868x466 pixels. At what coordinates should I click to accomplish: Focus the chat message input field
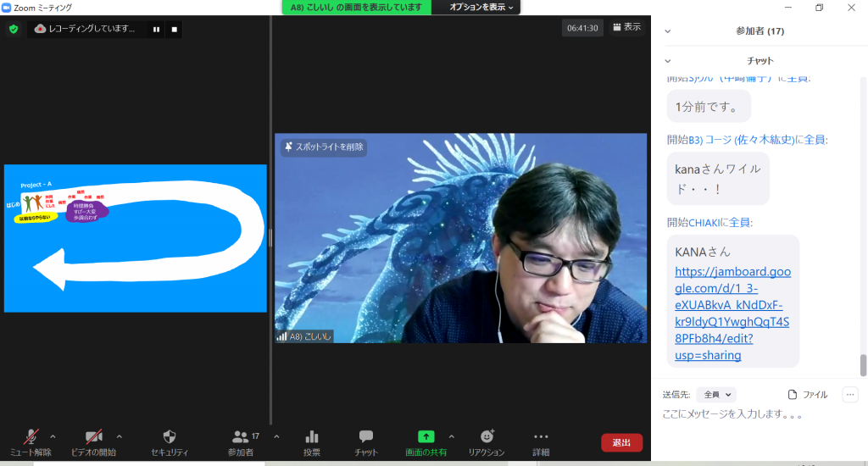pos(761,414)
